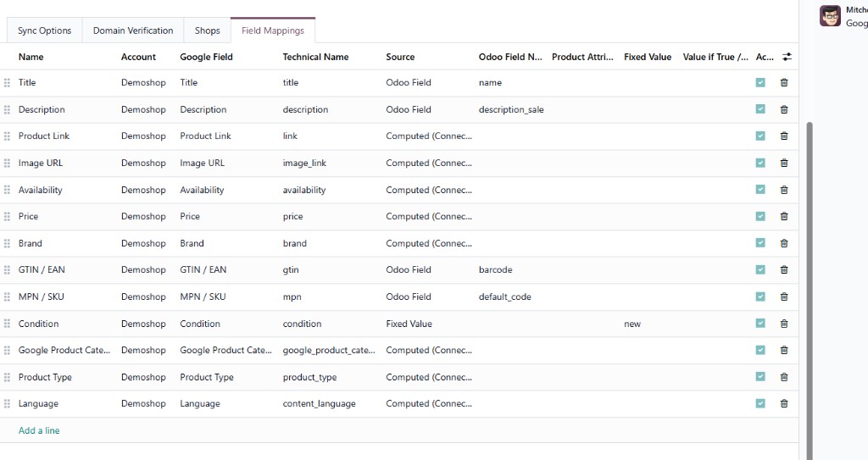This screenshot has width=868, height=460.
Task: Click the 'gtin' technical name cell
Action: click(291, 269)
